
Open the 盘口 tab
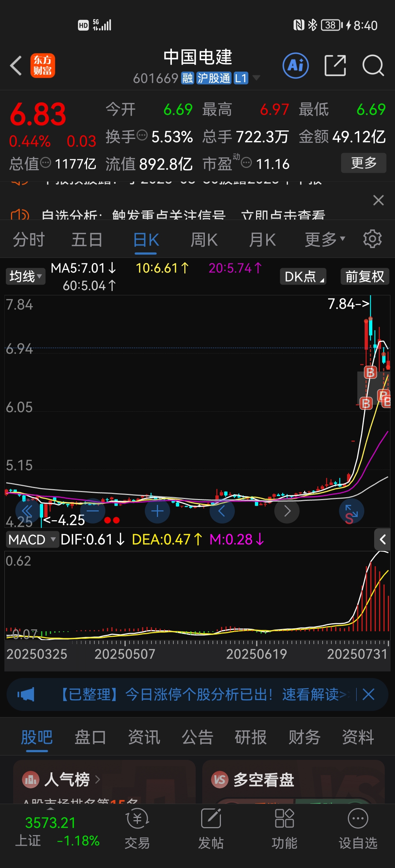point(90,737)
